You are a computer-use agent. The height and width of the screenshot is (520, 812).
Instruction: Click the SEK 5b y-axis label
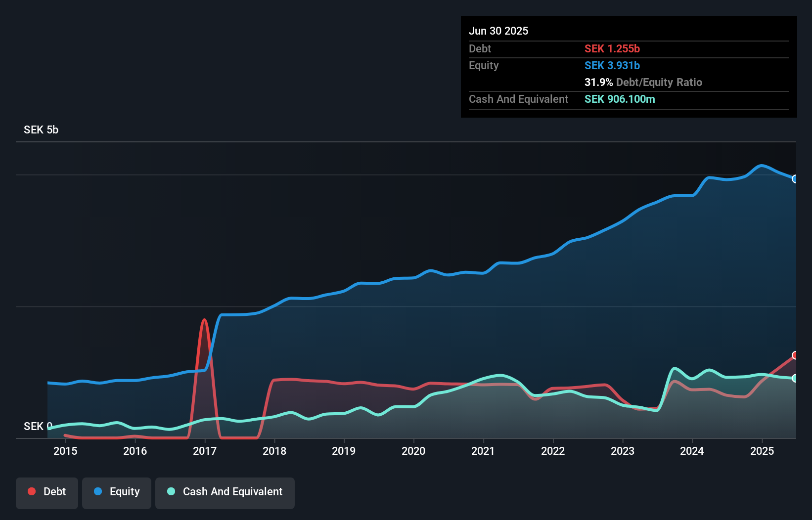(x=41, y=130)
